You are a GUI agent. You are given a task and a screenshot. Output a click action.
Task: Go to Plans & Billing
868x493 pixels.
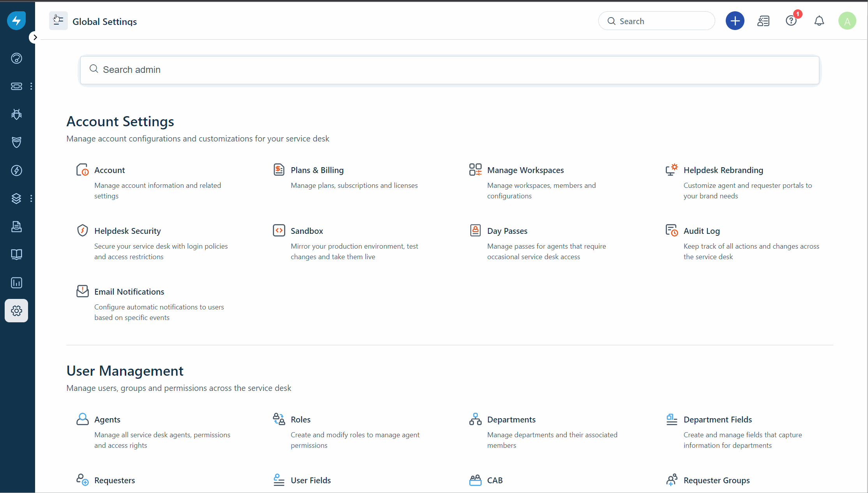coord(317,170)
